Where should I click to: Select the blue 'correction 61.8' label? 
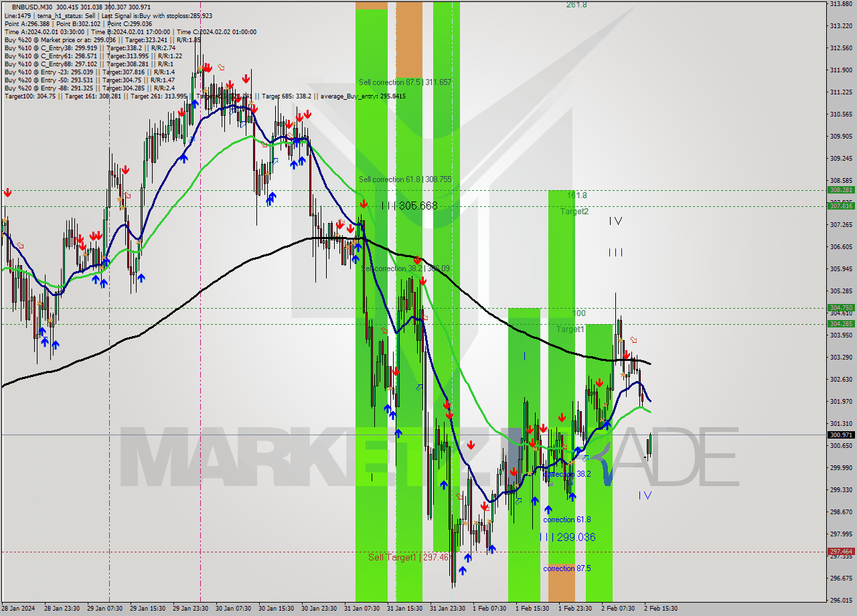567,520
